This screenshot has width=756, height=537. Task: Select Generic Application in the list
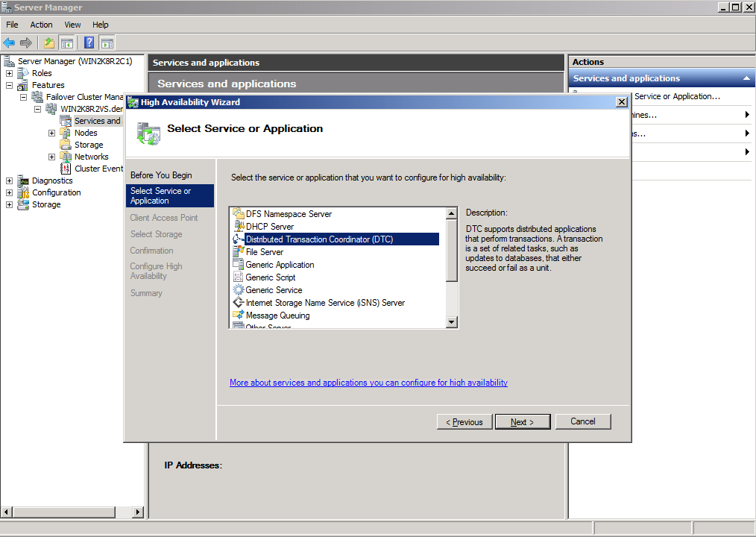tap(280, 265)
